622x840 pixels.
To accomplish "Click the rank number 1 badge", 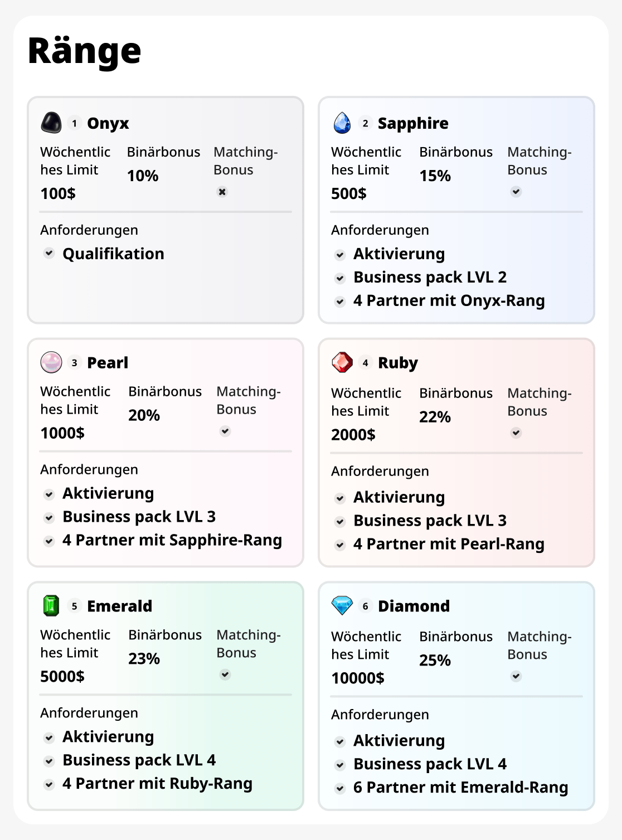I will click(75, 123).
